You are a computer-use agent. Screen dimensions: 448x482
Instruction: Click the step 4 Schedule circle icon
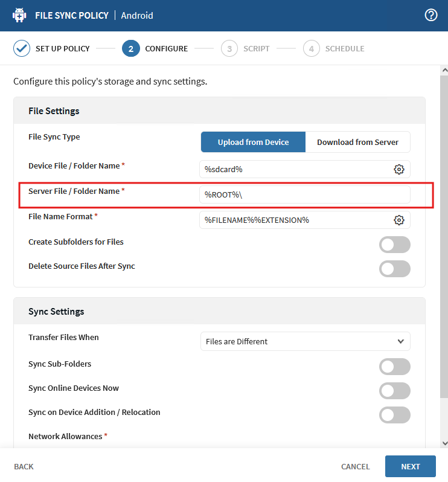tap(312, 48)
